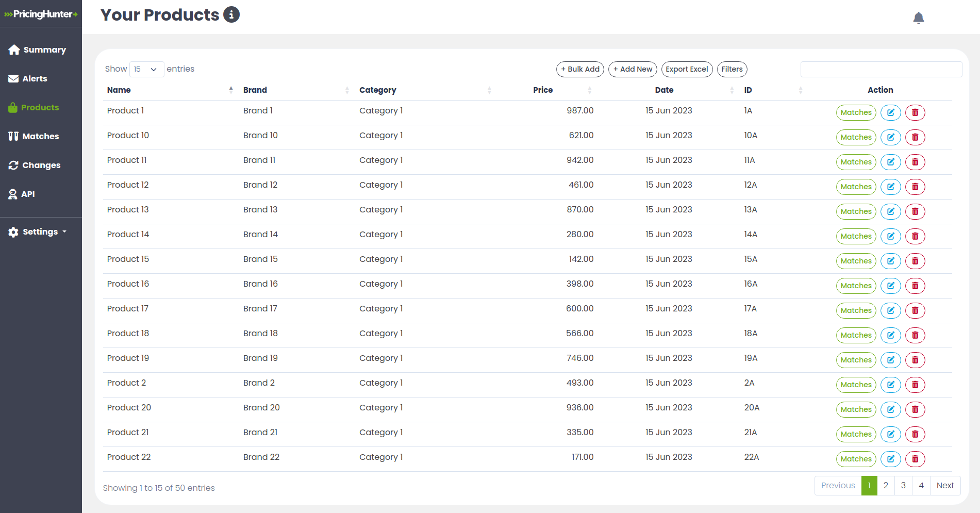
Task: Open the entries per page dropdown
Action: (146, 69)
